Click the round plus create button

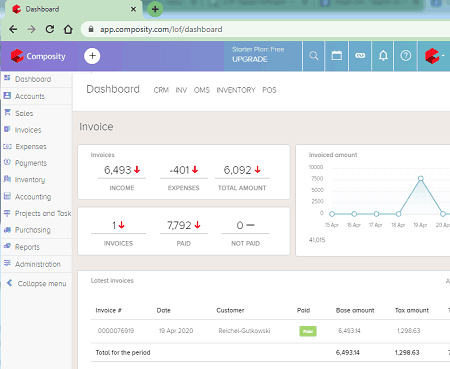pos(92,56)
